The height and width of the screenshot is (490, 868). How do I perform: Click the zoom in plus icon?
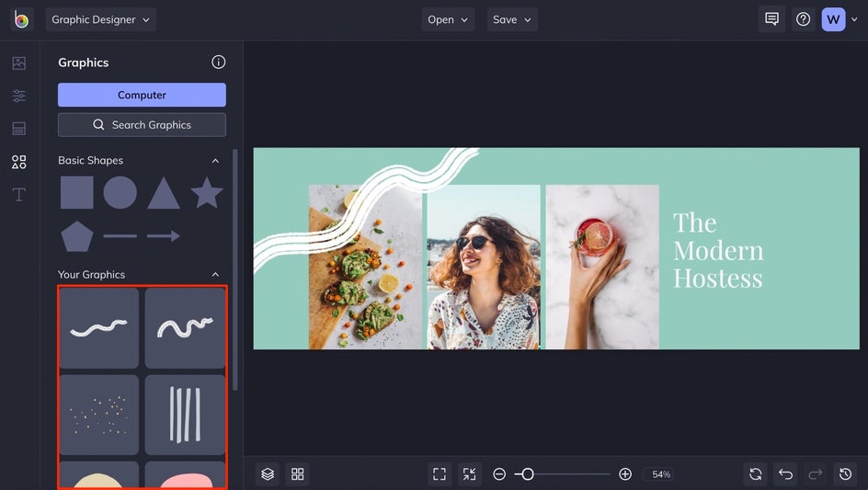pos(625,474)
